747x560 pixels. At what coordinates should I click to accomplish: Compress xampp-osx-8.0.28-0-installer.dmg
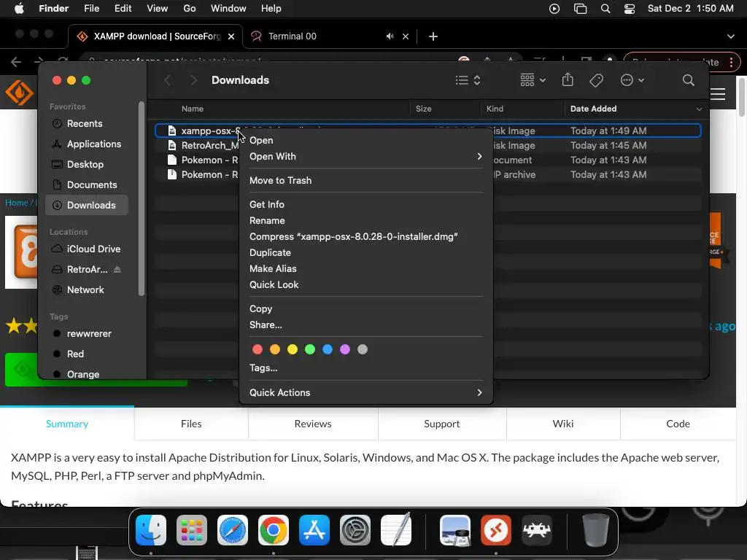pyautogui.click(x=365, y=237)
